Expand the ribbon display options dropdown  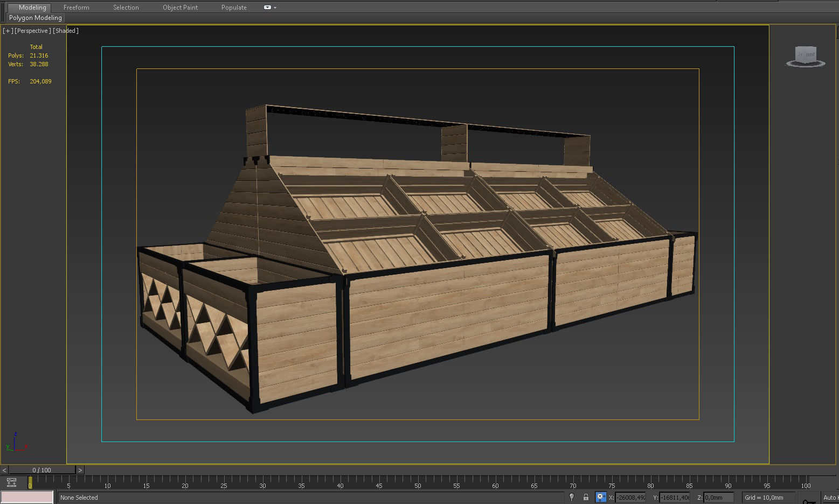pos(270,8)
